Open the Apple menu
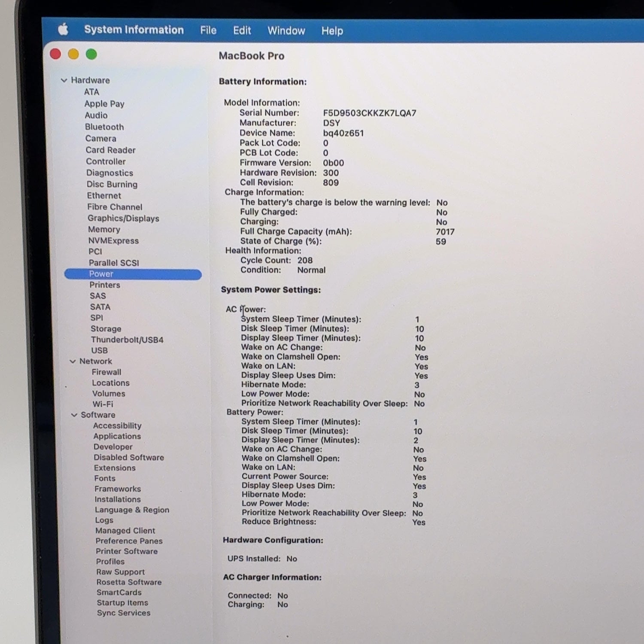This screenshot has height=644, width=644. [x=64, y=29]
